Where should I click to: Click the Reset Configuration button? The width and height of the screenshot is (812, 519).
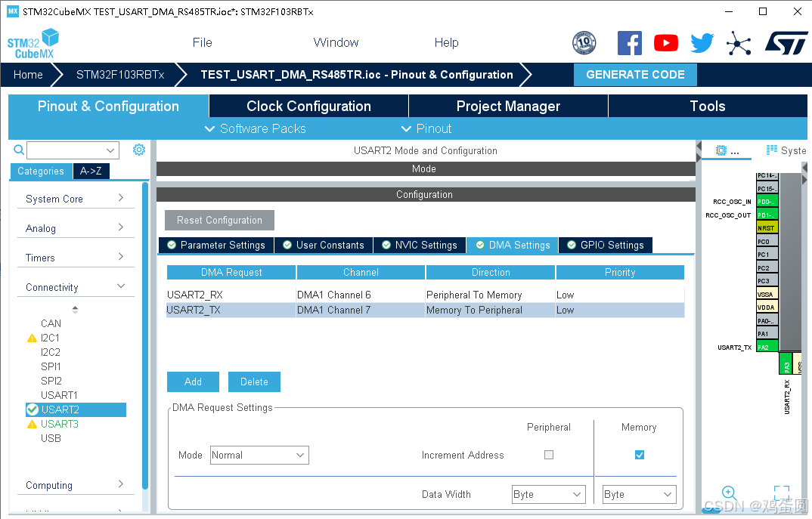pos(219,220)
